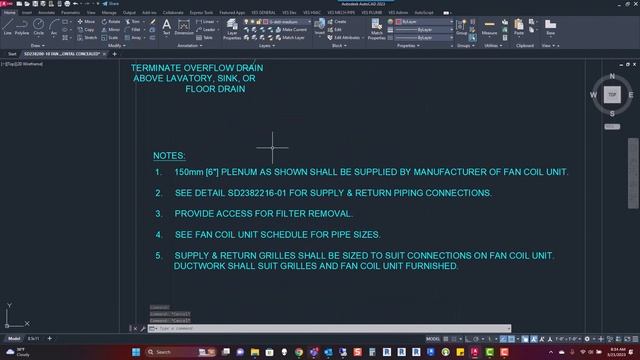The height and width of the screenshot is (360, 640).
Task: Click Make Current layer button
Action: pos(291,29)
